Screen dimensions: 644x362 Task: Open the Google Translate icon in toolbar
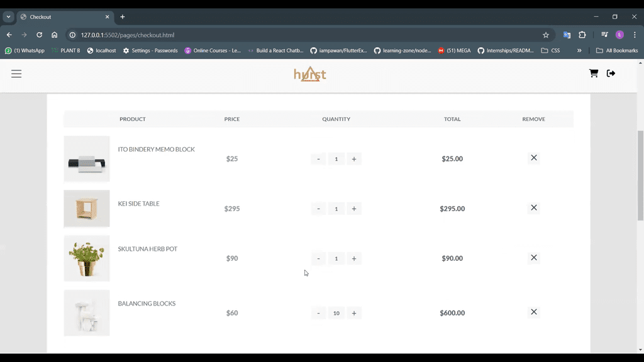(567, 35)
